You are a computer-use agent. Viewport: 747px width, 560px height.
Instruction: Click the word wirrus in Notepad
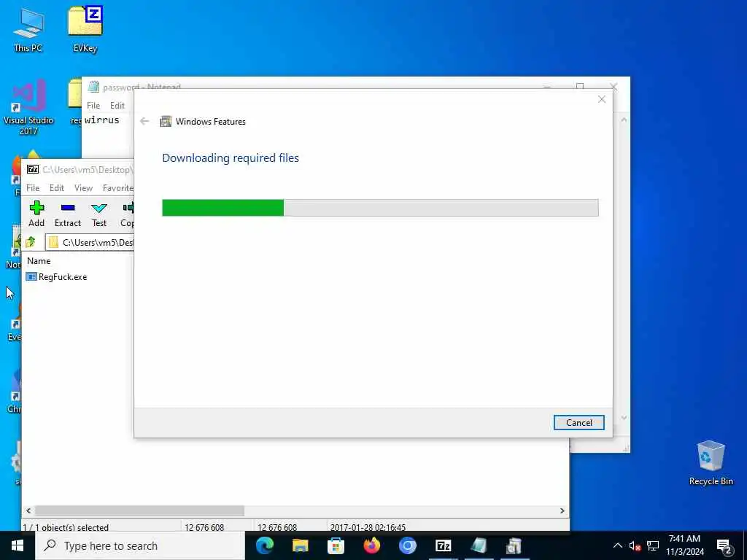click(102, 120)
